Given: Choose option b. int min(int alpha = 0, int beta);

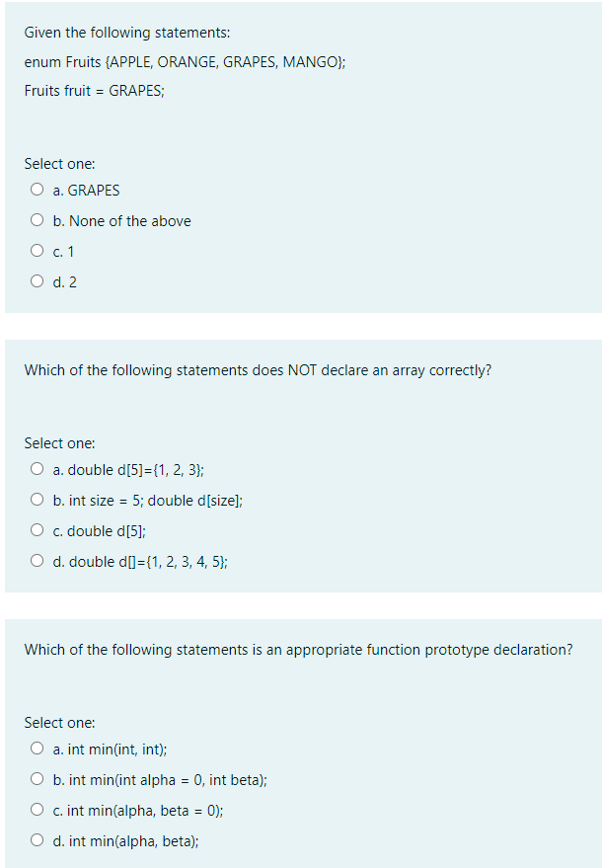Looking at the screenshot, I should click(x=37, y=778).
